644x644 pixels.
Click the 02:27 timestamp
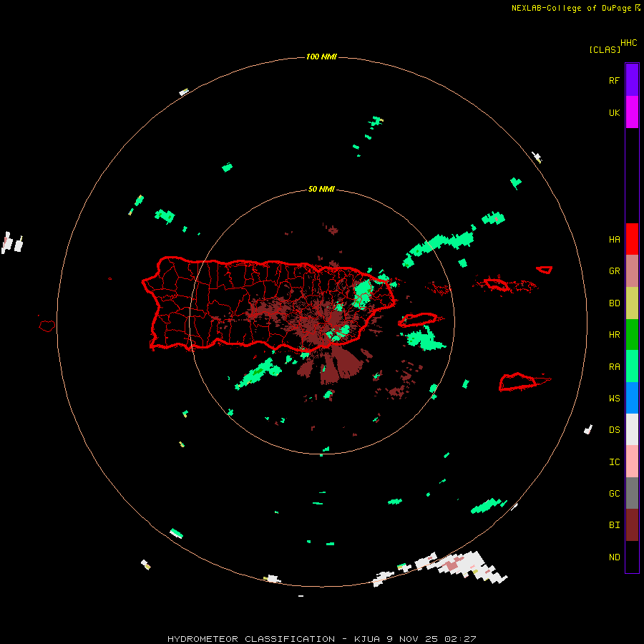tap(460, 639)
